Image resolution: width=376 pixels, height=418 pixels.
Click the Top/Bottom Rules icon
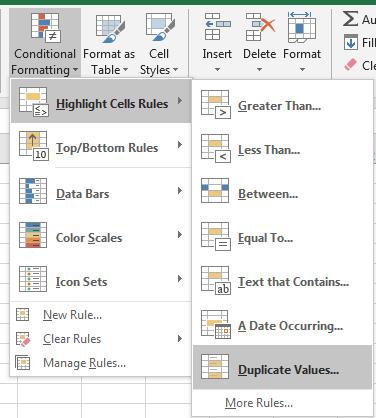coord(34,146)
